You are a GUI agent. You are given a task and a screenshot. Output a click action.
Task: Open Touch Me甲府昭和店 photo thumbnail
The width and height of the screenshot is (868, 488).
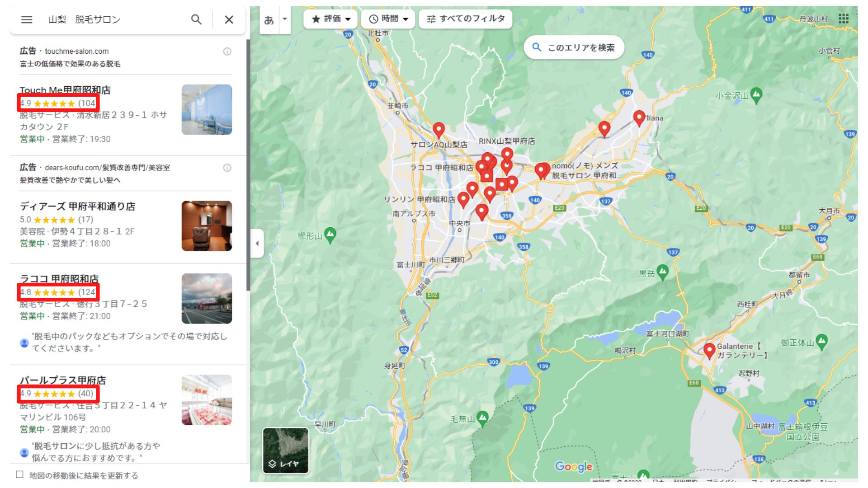point(207,110)
